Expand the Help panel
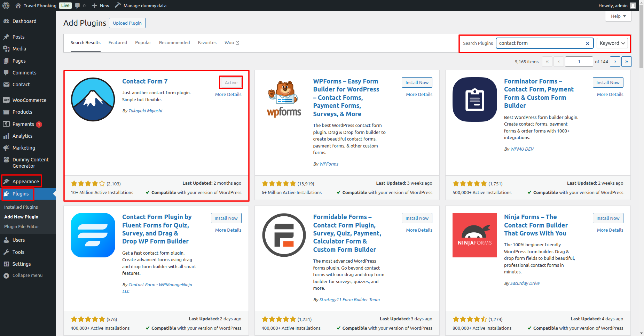 (x=618, y=16)
